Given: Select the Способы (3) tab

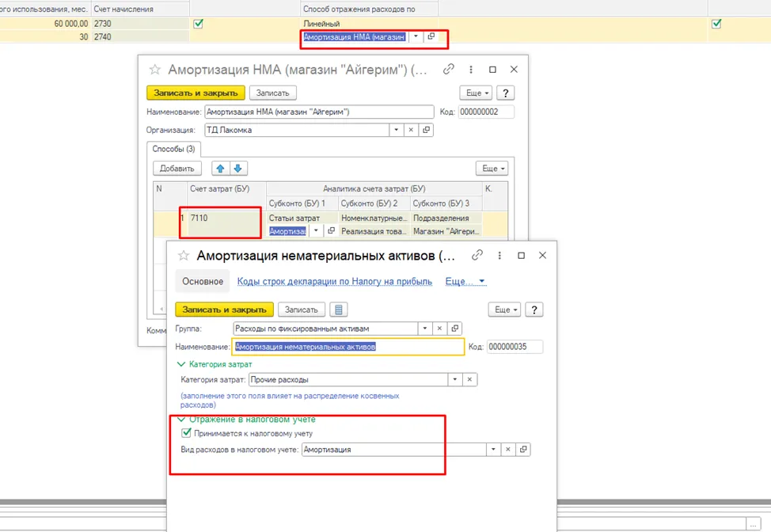Looking at the screenshot, I should coord(173,149).
